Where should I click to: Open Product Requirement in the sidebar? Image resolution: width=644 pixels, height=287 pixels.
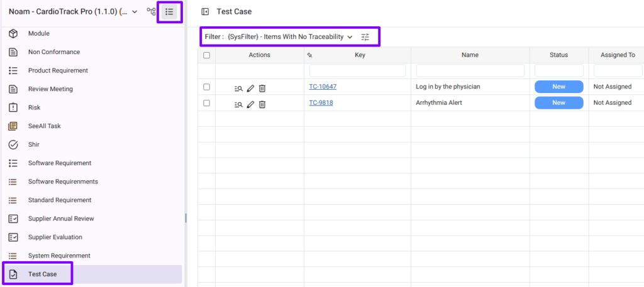[58, 70]
